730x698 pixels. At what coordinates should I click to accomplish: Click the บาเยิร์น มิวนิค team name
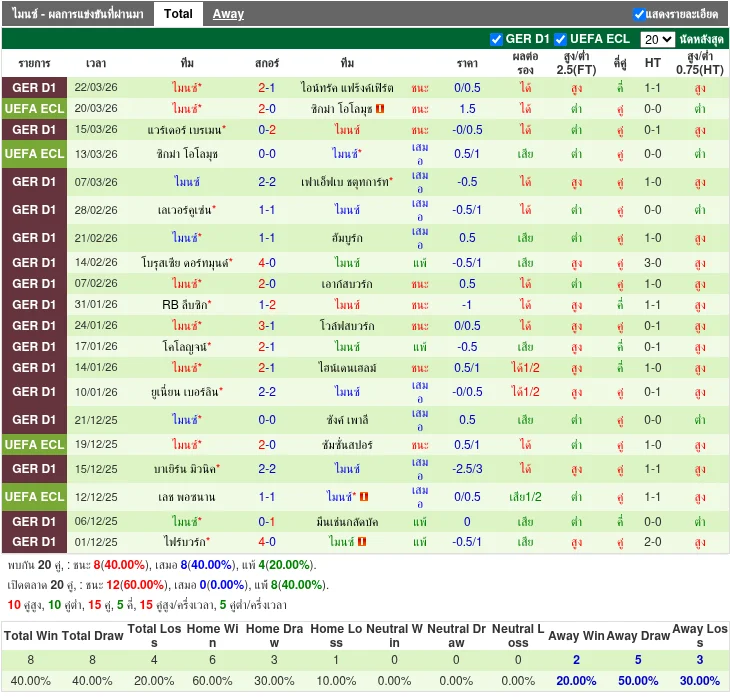coord(185,469)
